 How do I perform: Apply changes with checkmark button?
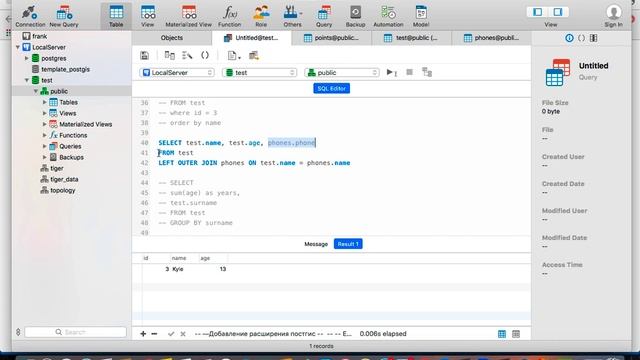coord(171,334)
